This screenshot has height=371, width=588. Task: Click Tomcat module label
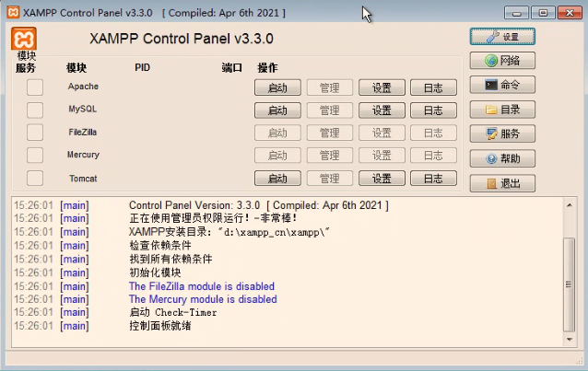click(x=83, y=179)
